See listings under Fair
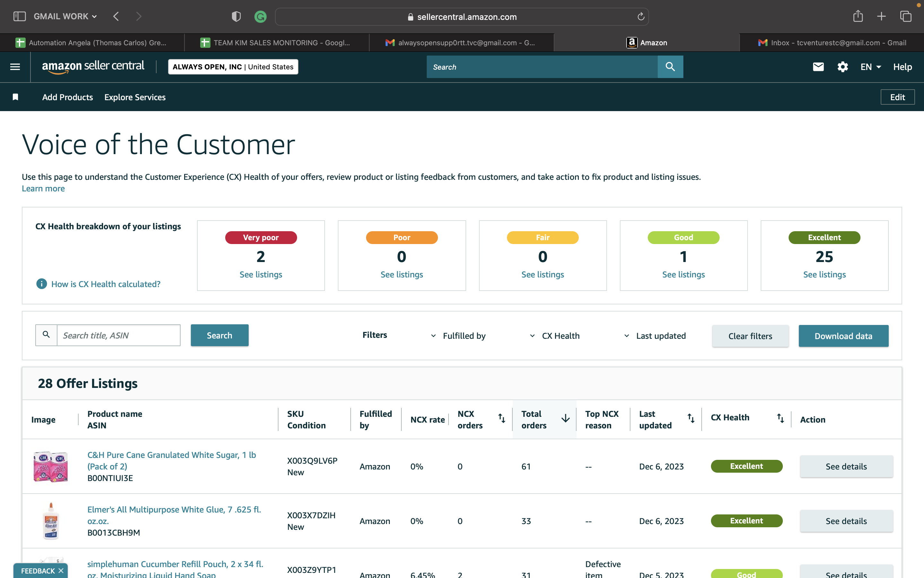924x578 pixels. (543, 275)
